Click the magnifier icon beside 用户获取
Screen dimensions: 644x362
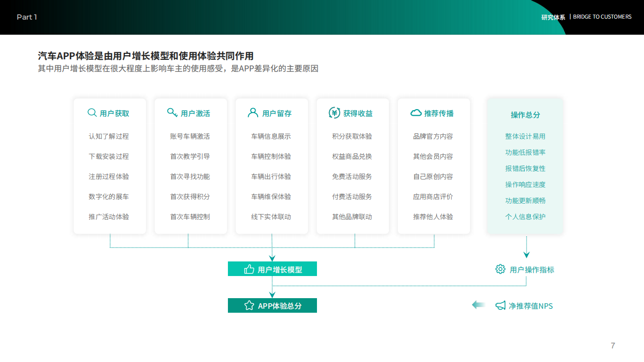[92, 113]
